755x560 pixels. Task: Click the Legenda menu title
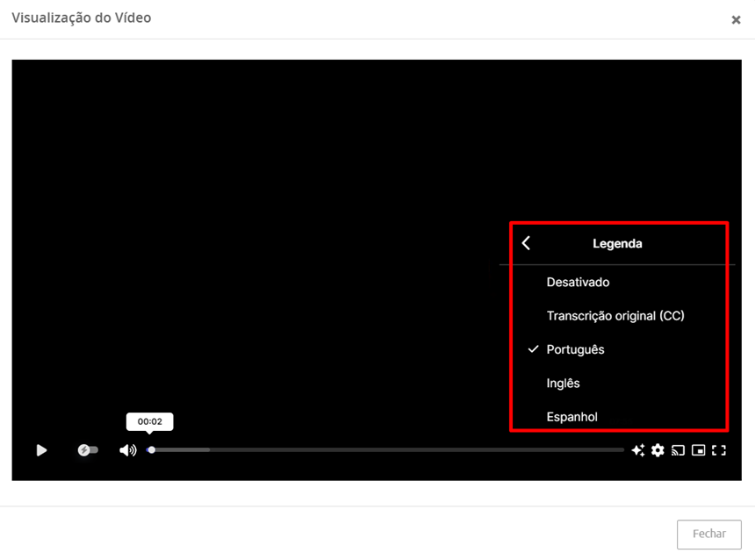coord(617,244)
